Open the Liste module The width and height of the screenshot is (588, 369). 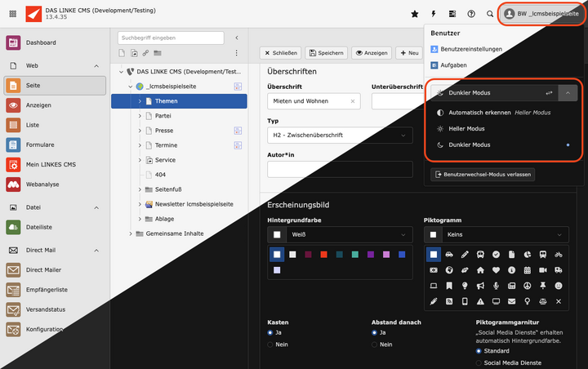pos(55,125)
